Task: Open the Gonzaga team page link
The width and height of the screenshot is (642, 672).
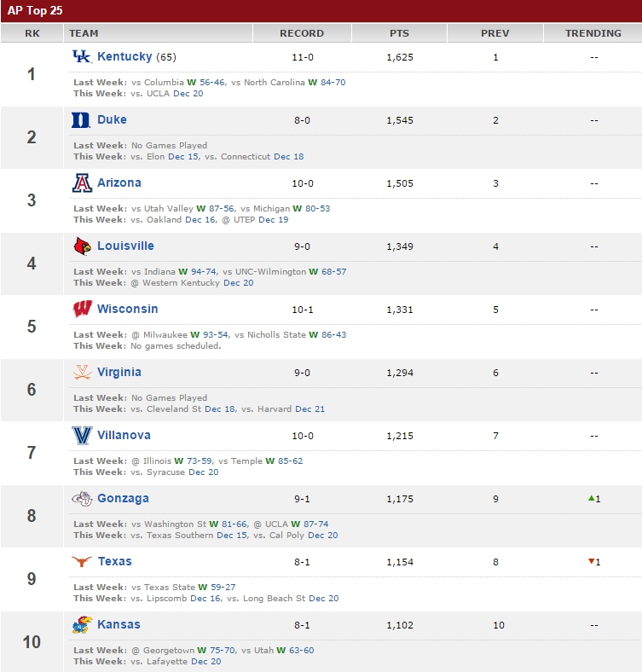Action: point(123,498)
